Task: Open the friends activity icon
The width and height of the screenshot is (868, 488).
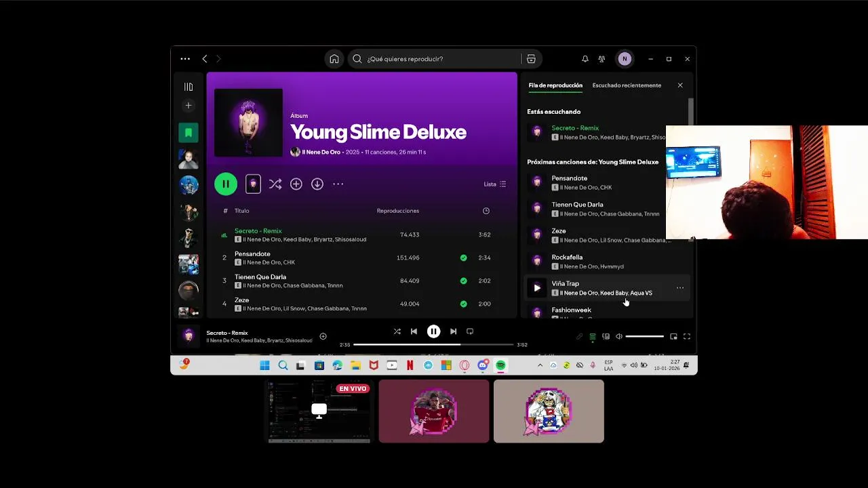Action: [x=601, y=59]
